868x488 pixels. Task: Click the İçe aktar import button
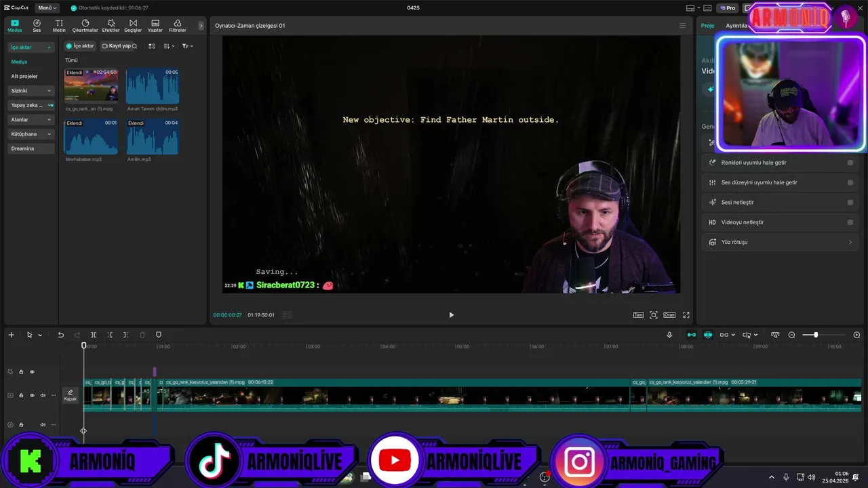[80, 46]
